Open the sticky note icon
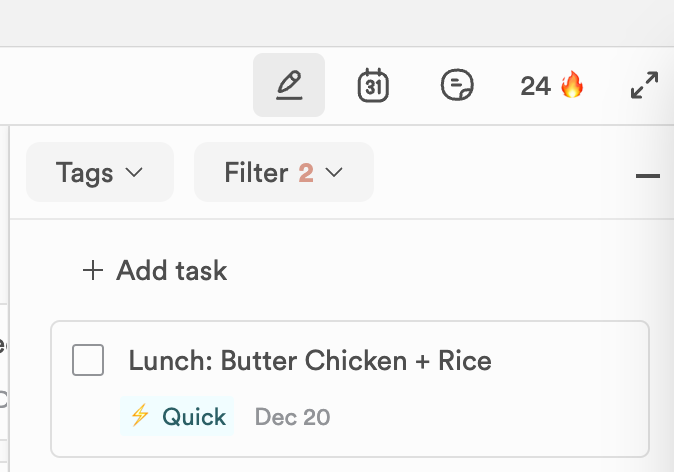The image size is (674, 472). coord(457,85)
